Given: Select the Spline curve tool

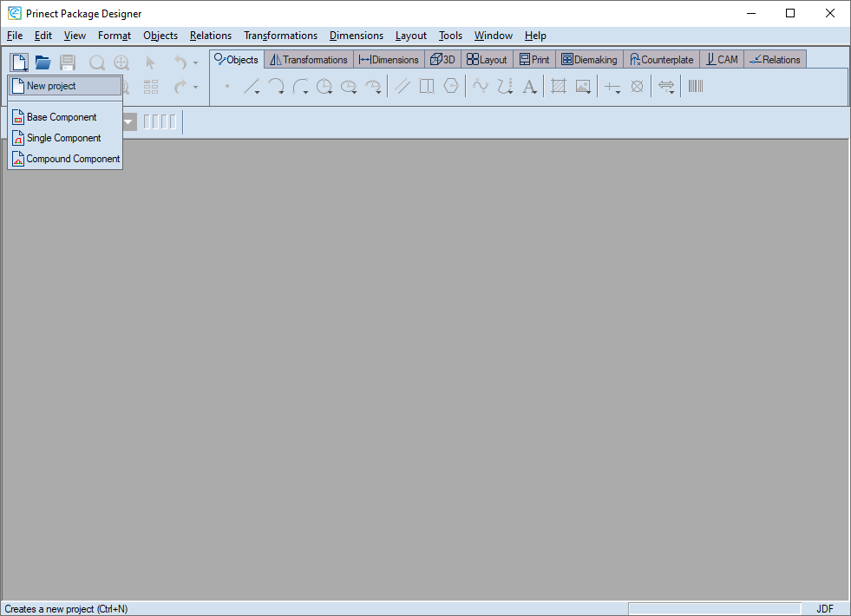Looking at the screenshot, I should point(481,86).
